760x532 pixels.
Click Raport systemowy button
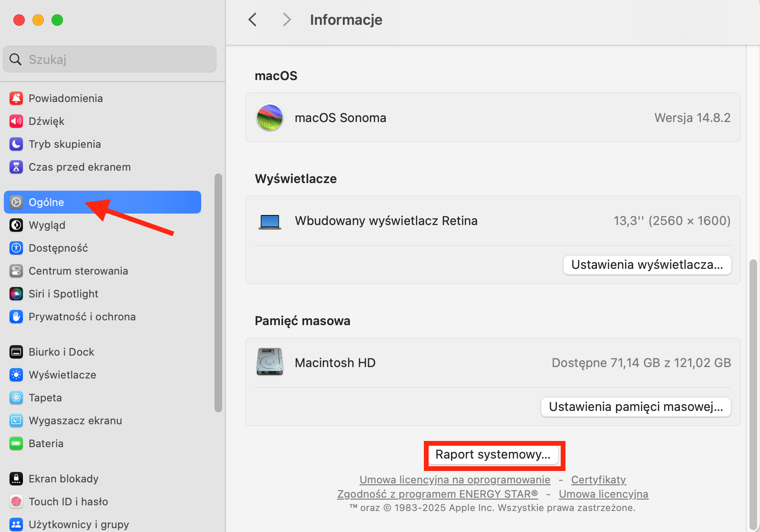click(x=493, y=454)
